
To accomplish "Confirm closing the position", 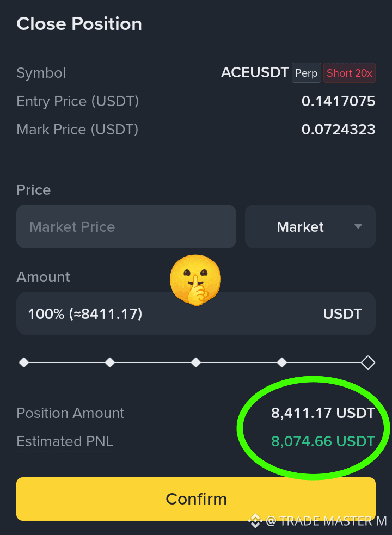I will 196,499.
